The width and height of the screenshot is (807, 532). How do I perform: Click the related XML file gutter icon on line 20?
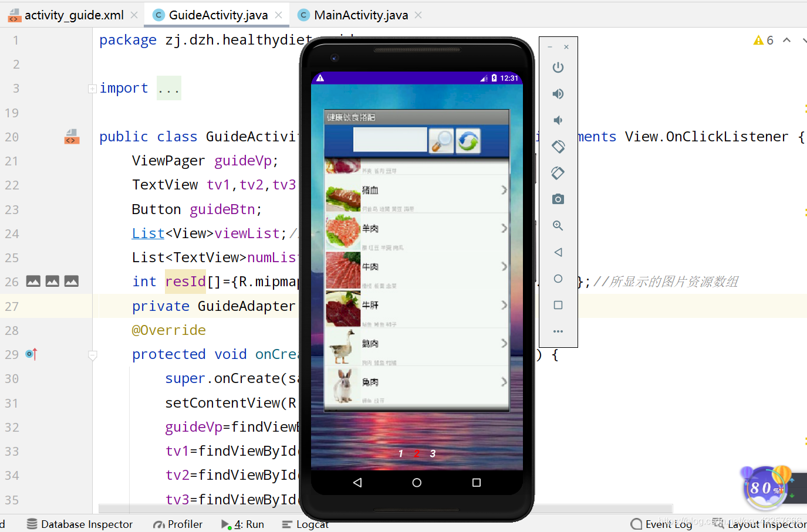(x=72, y=137)
